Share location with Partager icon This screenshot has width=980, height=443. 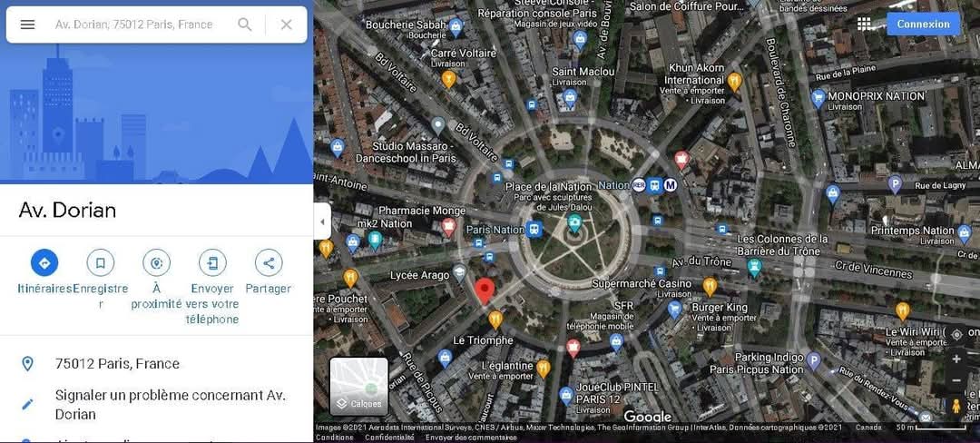pyautogui.click(x=269, y=263)
